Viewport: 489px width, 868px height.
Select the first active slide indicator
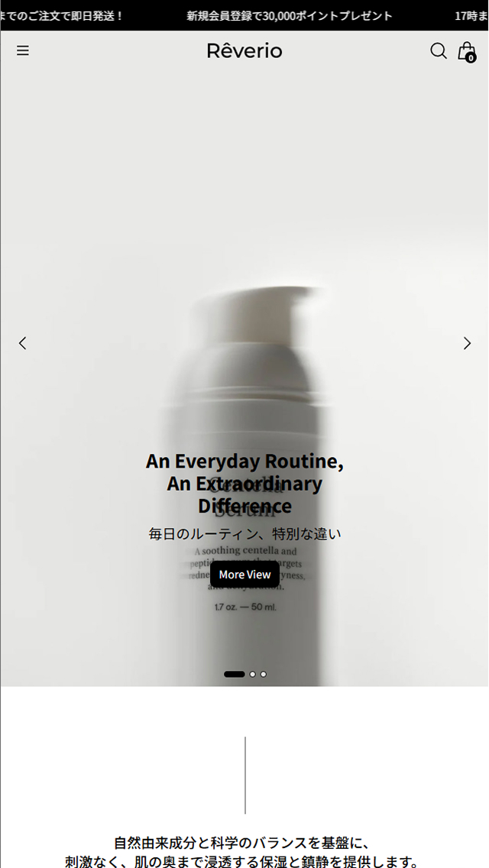[x=235, y=674]
